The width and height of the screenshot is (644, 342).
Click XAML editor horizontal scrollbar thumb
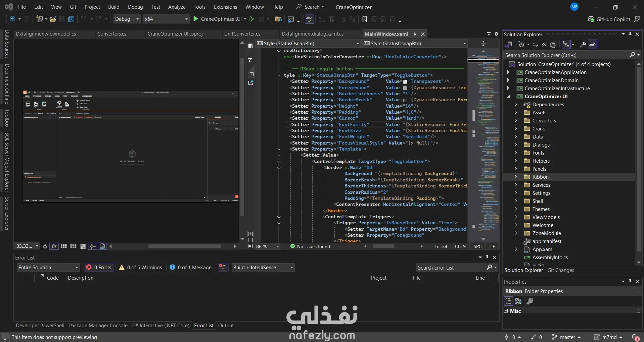click(383, 246)
